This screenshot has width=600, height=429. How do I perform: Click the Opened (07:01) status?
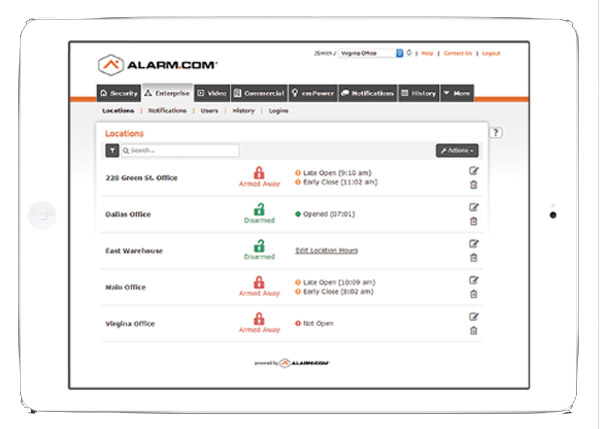(x=325, y=214)
